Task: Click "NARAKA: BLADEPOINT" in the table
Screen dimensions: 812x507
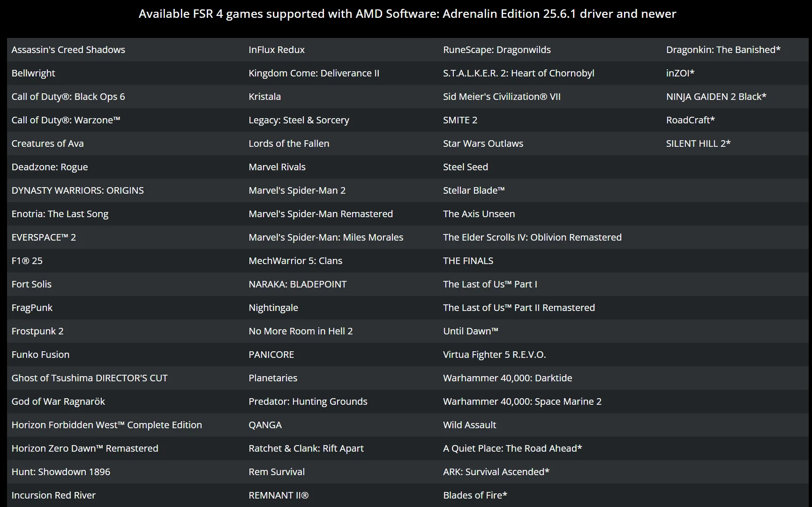Action: tap(298, 284)
